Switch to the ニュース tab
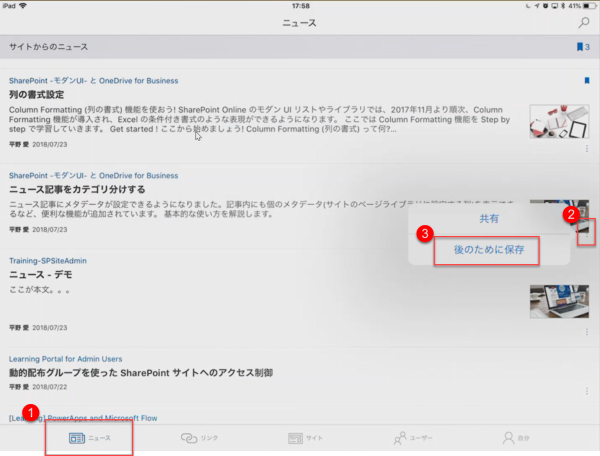 [90, 438]
